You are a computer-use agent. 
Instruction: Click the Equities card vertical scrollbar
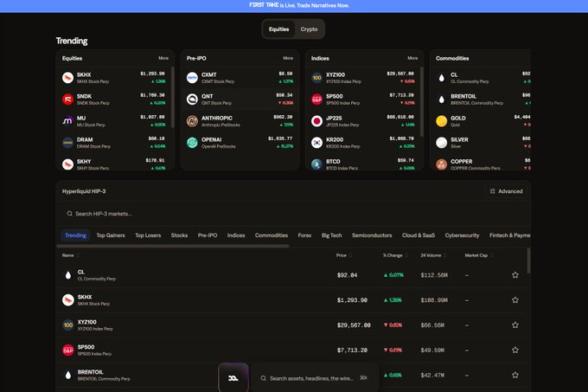coord(172,97)
